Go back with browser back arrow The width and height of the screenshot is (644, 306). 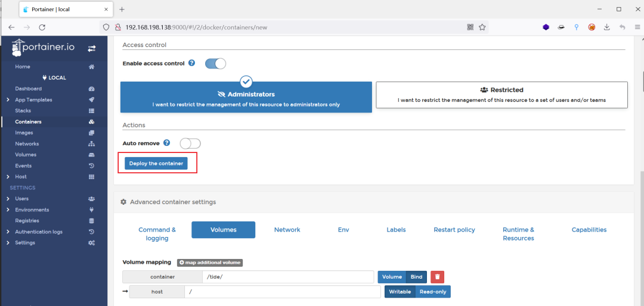coord(11,27)
